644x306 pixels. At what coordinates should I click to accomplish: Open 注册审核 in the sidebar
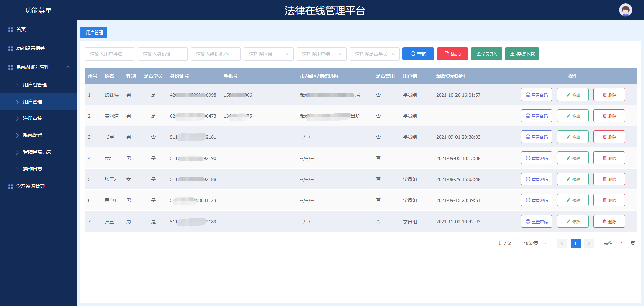tap(38, 118)
